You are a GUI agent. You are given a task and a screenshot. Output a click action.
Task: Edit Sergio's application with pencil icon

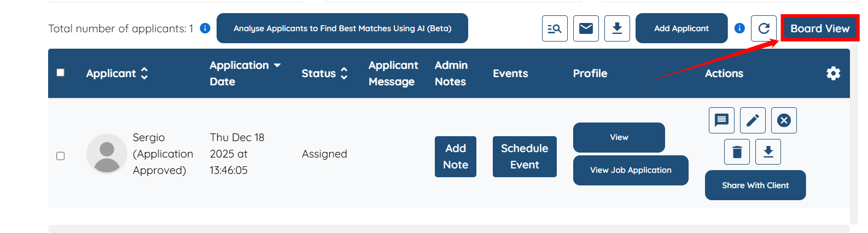tap(753, 120)
